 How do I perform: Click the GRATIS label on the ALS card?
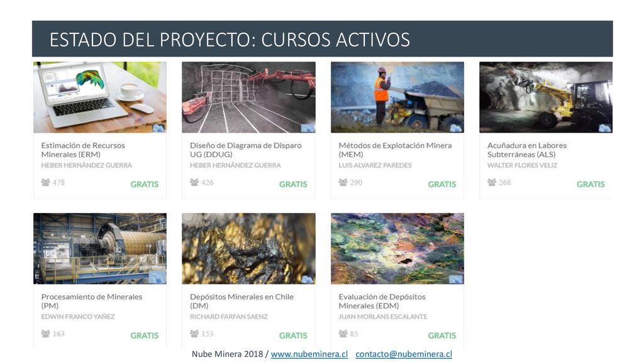pyautogui.click(x=591, y=184)
